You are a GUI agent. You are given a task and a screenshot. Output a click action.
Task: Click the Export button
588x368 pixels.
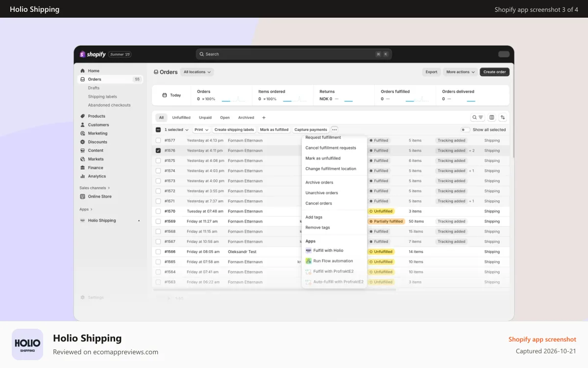tap(431, 72)
